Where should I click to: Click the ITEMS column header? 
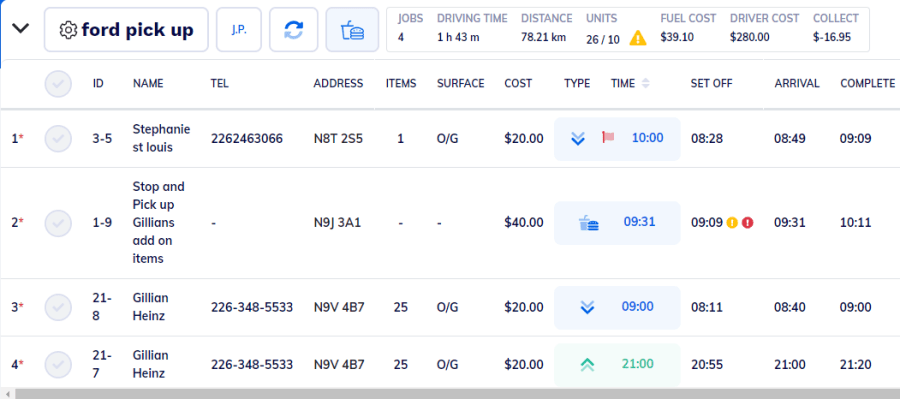(401, 84)
